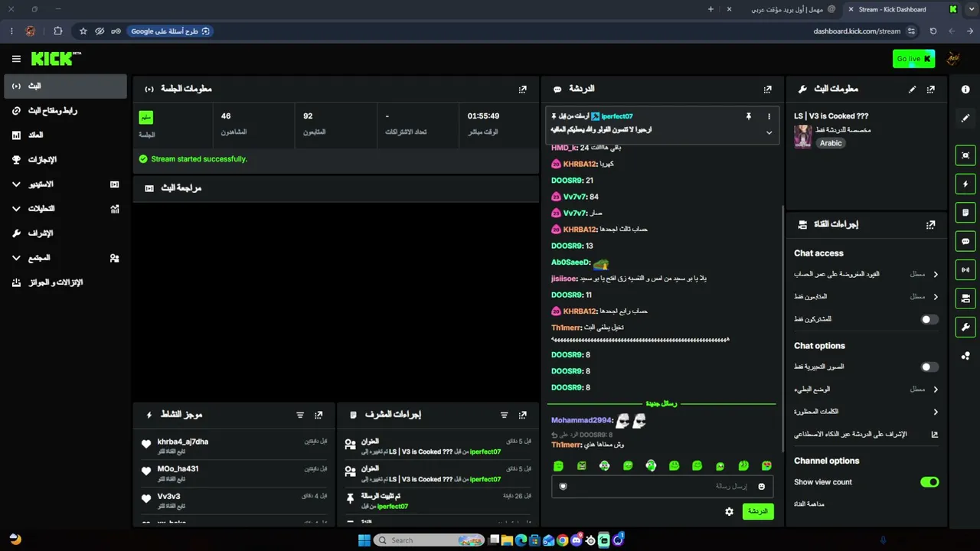Viewport: 980px width, 551px height.
Task: Pop out the معلومات البث panel
Action: (931, 89)
